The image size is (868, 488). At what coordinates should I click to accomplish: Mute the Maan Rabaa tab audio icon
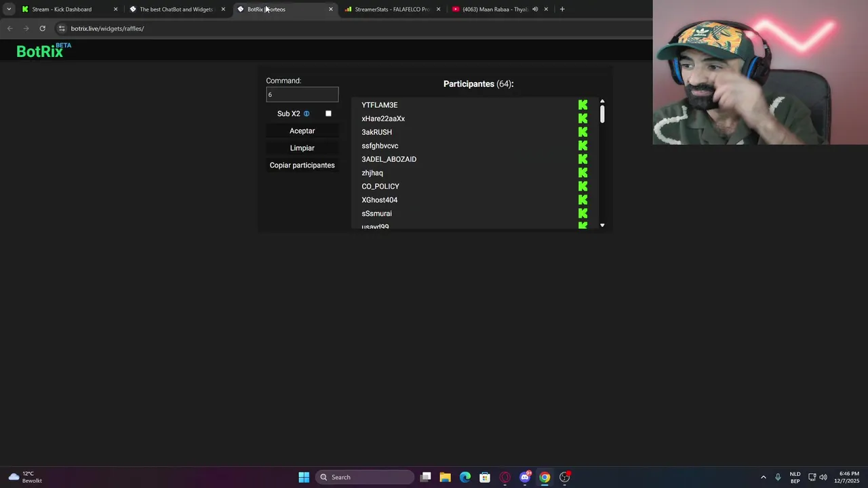click(535, 9)
